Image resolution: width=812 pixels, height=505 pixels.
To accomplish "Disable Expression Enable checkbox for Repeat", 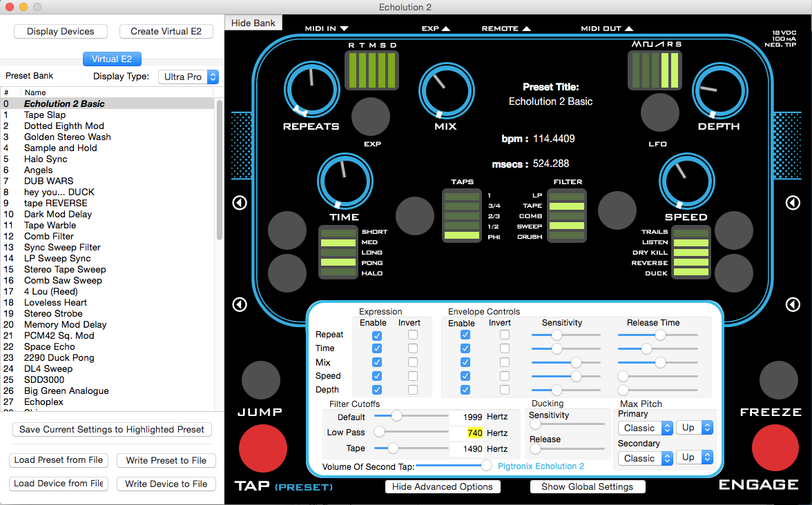I will (377, 335).
